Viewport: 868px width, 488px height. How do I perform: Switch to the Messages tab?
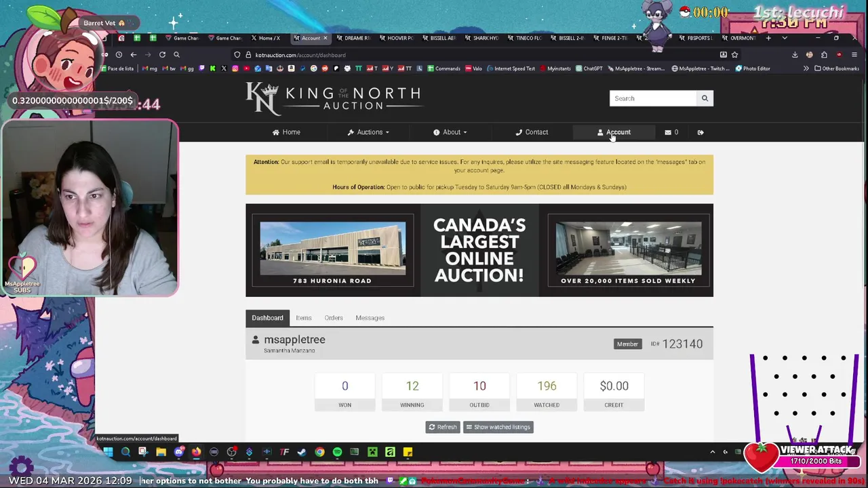pos(370,318)
